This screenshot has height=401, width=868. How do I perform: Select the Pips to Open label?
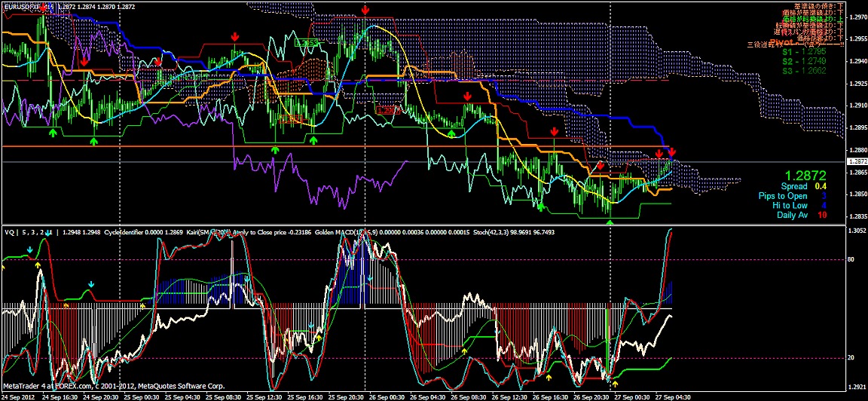tap(782, 196)
